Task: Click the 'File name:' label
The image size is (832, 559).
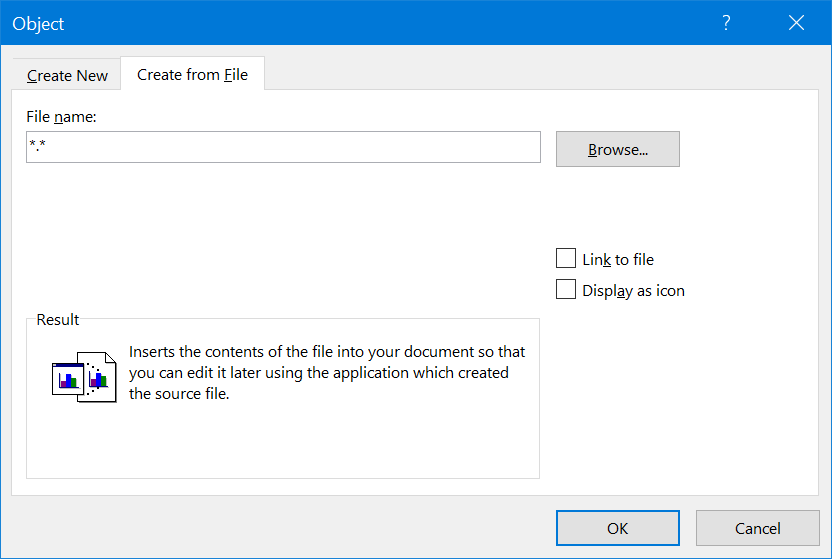Action: tap(61, 117)
